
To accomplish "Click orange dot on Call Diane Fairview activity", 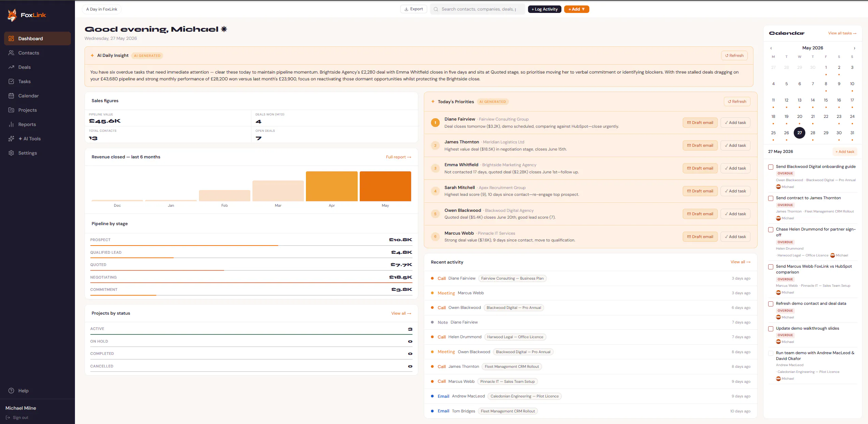I will coord(432,278).
